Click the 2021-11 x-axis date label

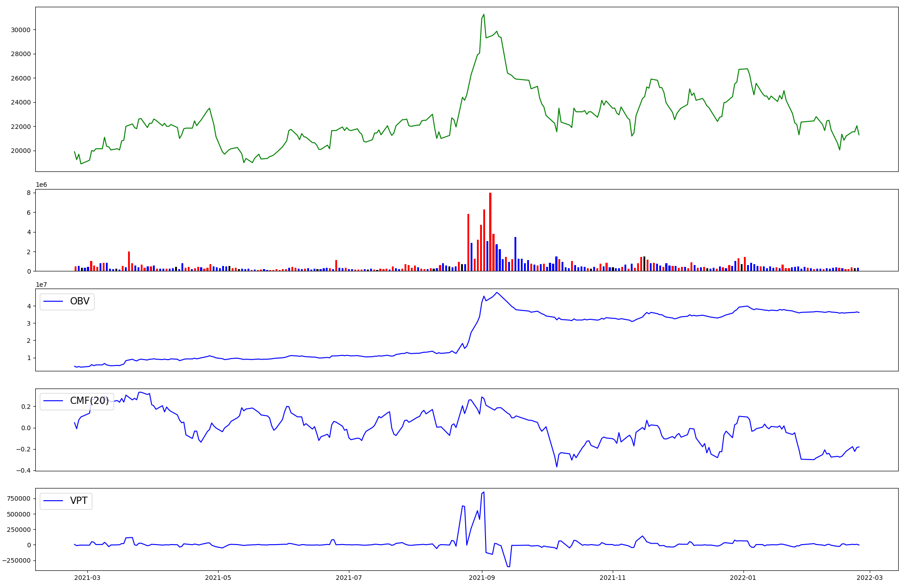(x=613, y=578)
